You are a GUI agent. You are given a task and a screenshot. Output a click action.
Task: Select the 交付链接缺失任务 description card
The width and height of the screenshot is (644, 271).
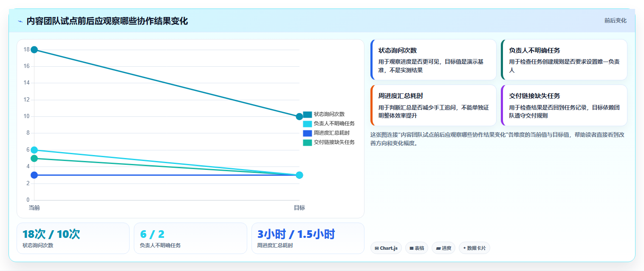click(564, 105)
